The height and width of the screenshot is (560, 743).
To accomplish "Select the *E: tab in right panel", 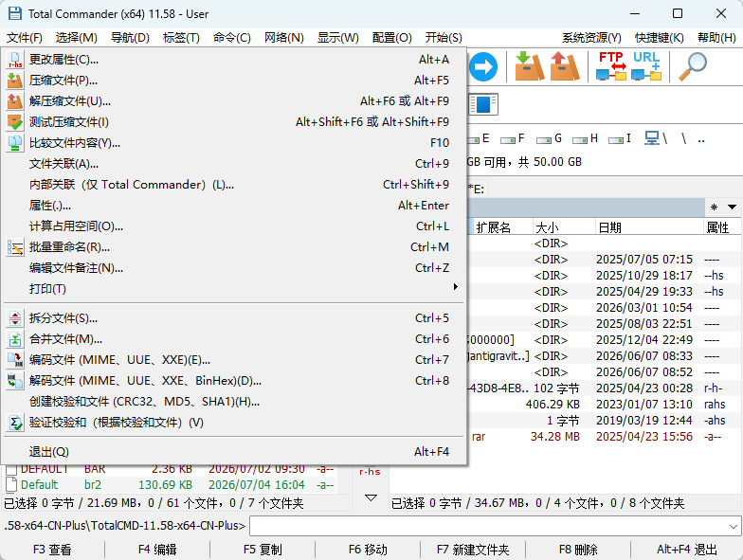I will pyautogui.click(x=476, y=190).
